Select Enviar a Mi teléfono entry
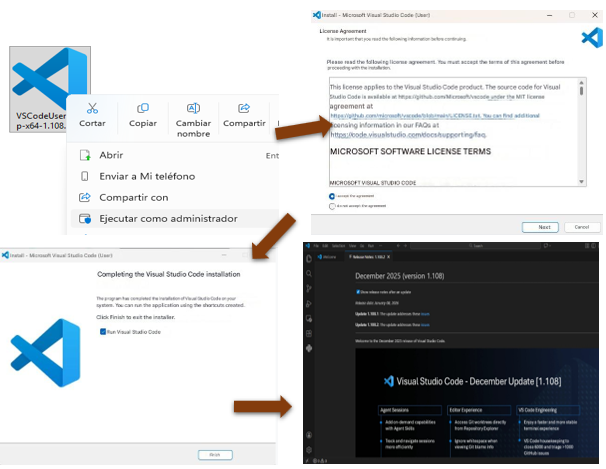 (x=175, y=177)
